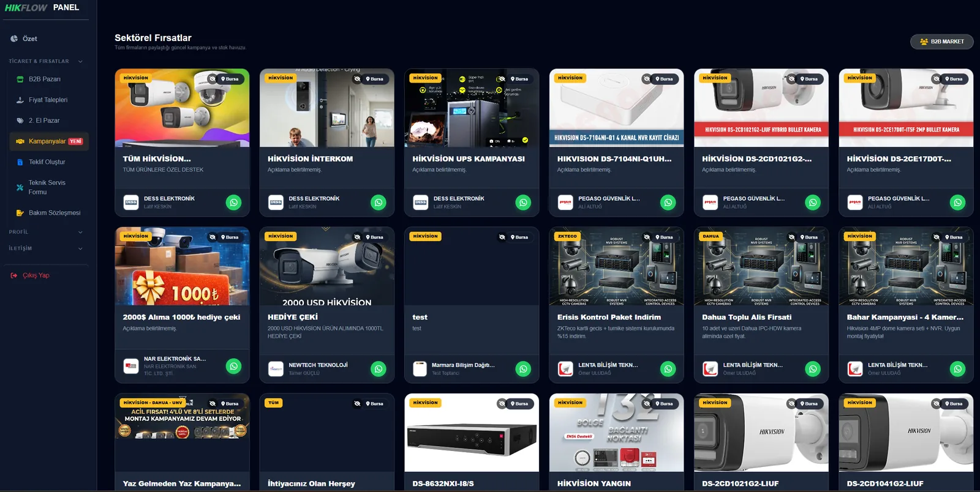This screenshot has height=492, width=980.
Task: Contact NAR Elektronik via WhatsApp icon
Action: point(233,367)
